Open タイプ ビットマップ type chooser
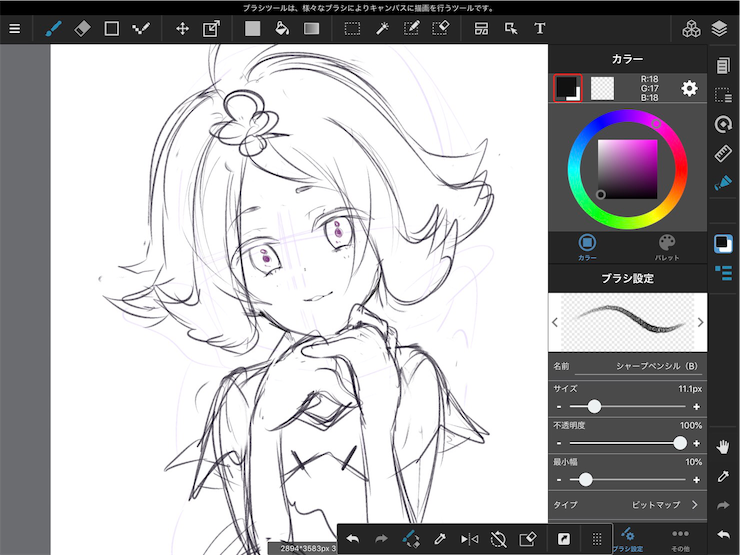The width and height of the screenshot is (740, 555). point(628,505)
